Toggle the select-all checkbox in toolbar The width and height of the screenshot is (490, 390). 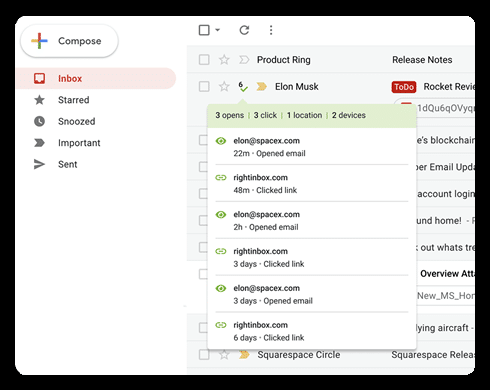(204, 30)
